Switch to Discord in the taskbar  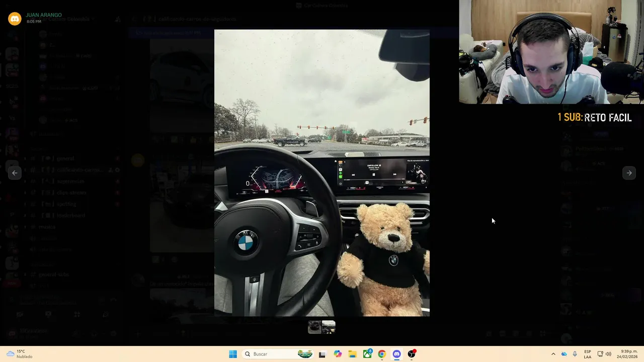396,354
